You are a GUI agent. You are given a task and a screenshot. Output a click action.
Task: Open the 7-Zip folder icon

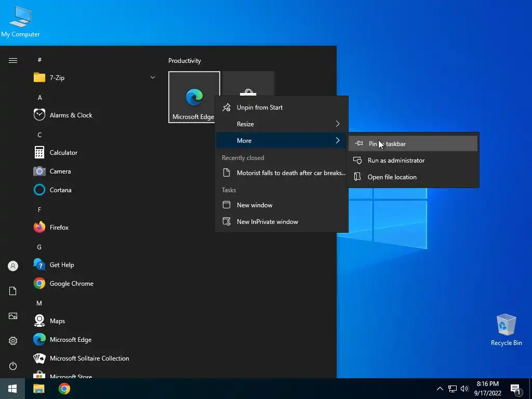coord(39,78)
